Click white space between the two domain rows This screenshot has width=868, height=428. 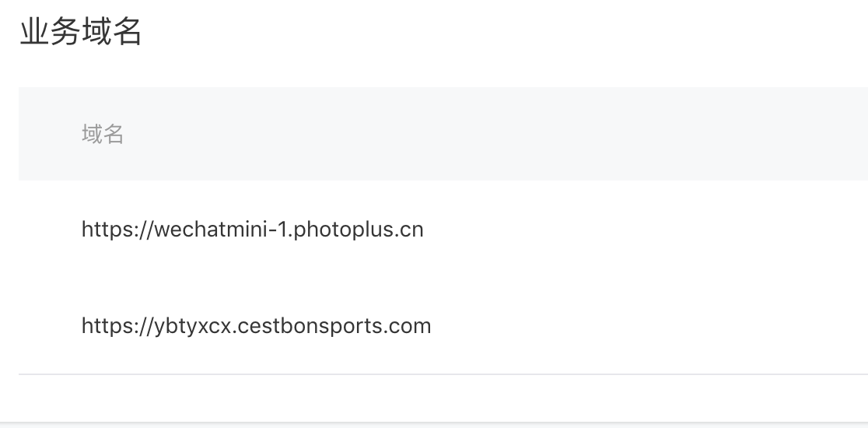click(x=254, y=278)
